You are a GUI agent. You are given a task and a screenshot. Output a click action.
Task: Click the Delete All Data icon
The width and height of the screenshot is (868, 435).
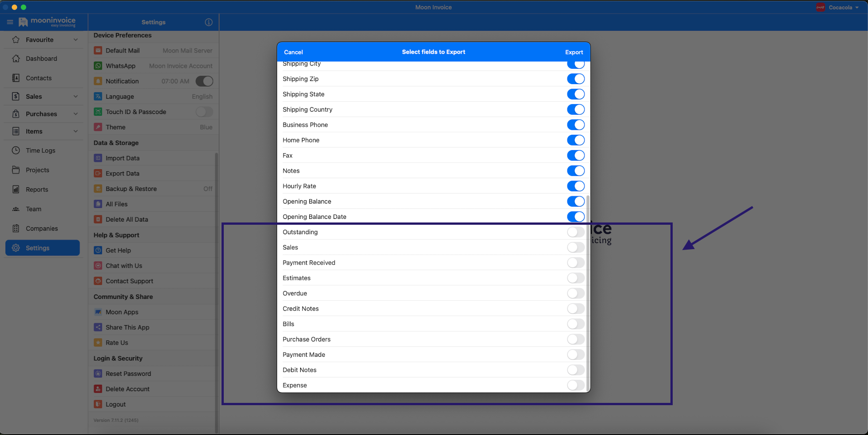(98, 219)
